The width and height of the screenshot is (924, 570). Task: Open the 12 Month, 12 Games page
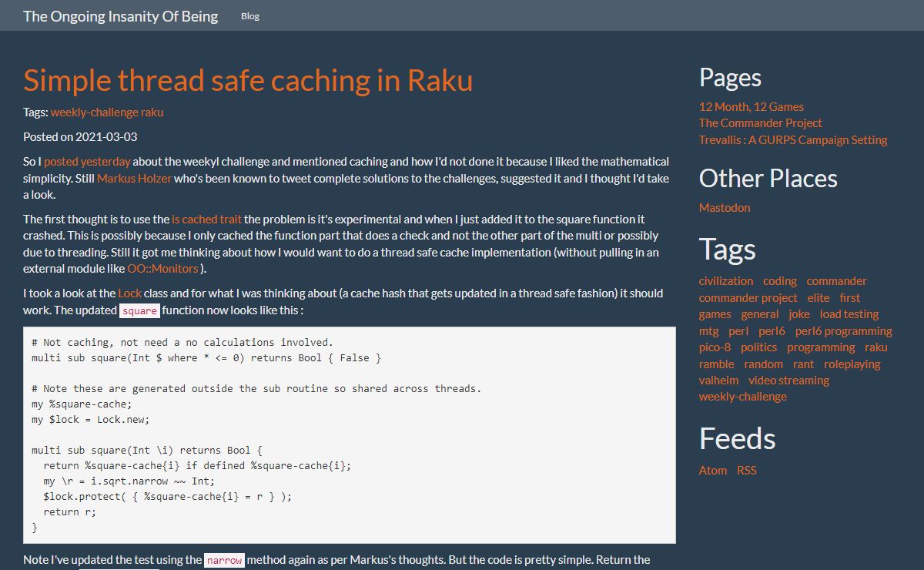(751, 107)
